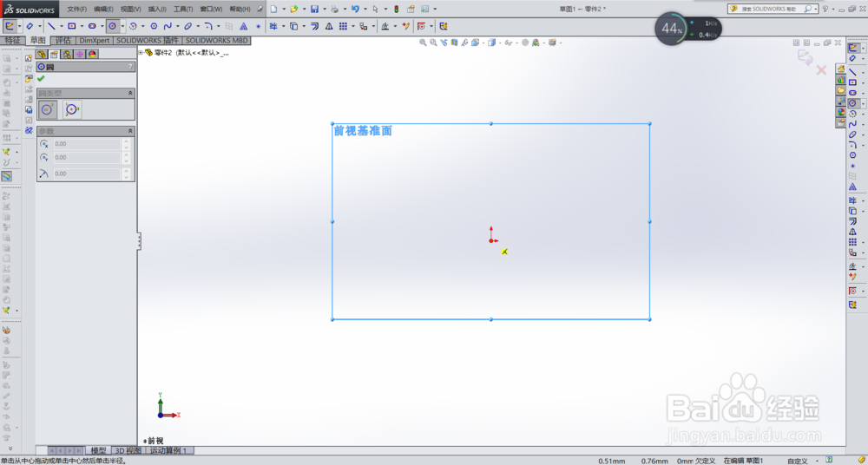Click the Rapid Sketch icon in top toolbar
This screenshot has width=868, height=465.
[x=443, y=26]
